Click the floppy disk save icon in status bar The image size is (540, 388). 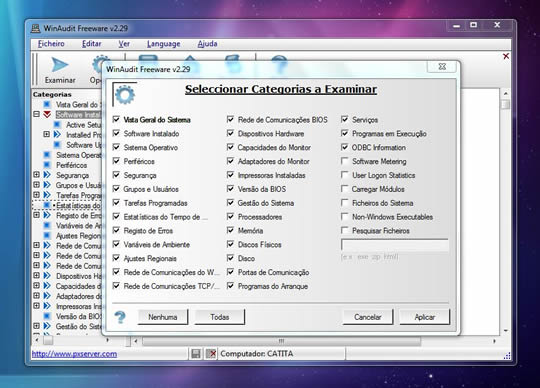pyautogui.click(x=196, y=354)
